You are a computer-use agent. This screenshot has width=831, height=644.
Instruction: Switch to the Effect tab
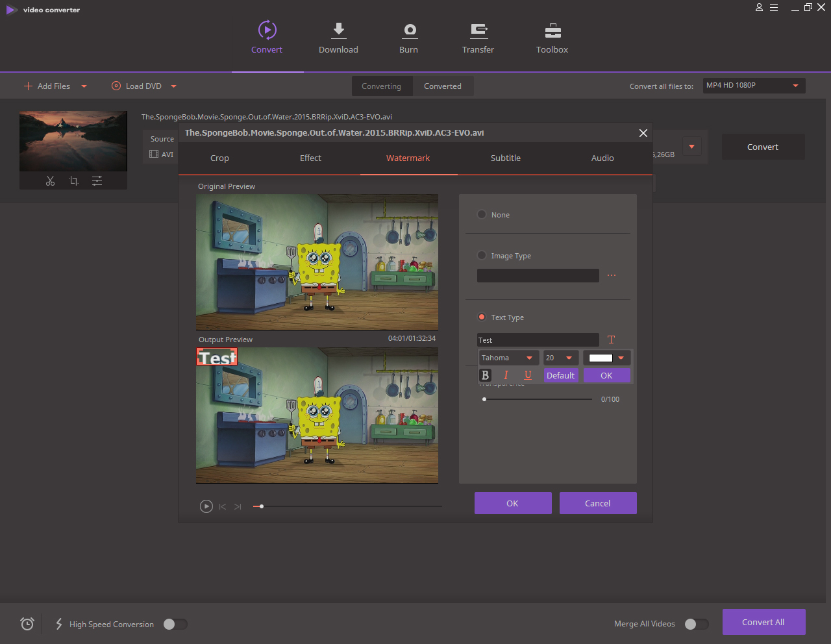click(x=310, y=158)
